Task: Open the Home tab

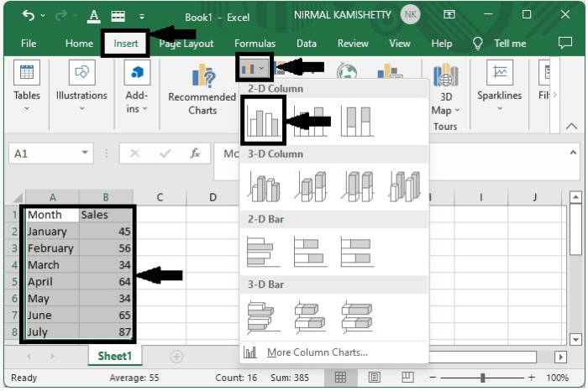Action: click(79, 44)
